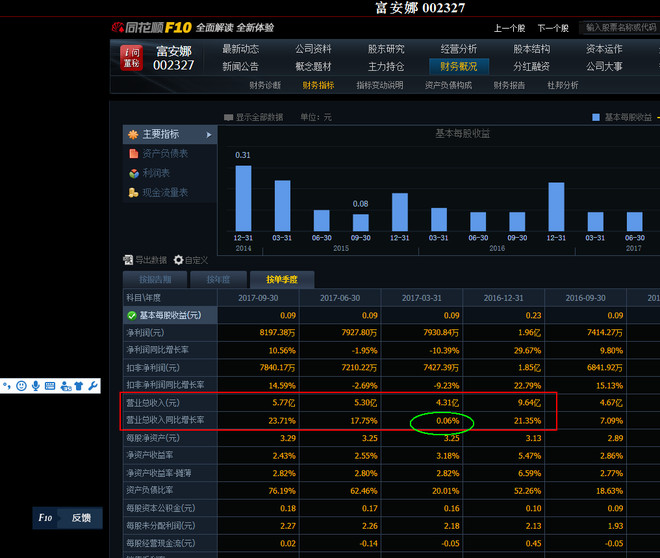
Task: Click the 资产负债表 document icon
Action: point(133,154)
